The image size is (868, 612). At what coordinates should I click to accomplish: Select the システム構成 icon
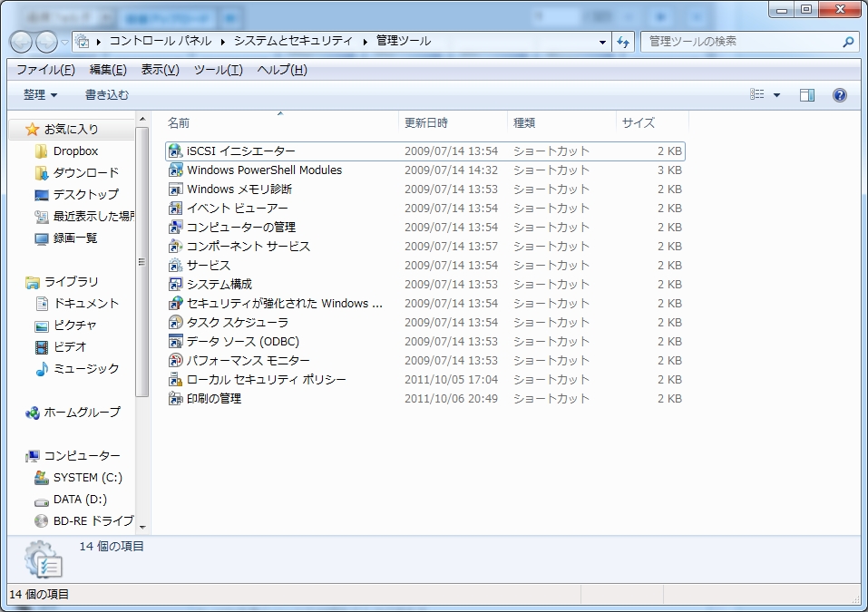tap(175, 285)
